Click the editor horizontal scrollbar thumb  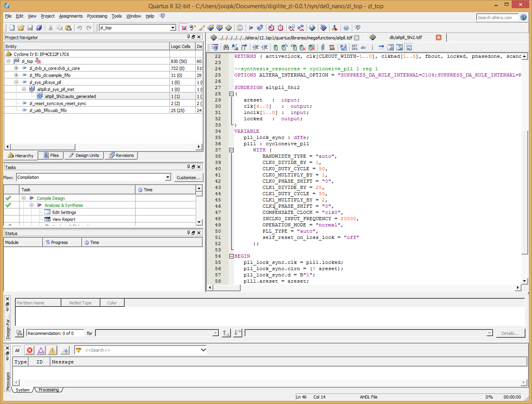[227, 288]
